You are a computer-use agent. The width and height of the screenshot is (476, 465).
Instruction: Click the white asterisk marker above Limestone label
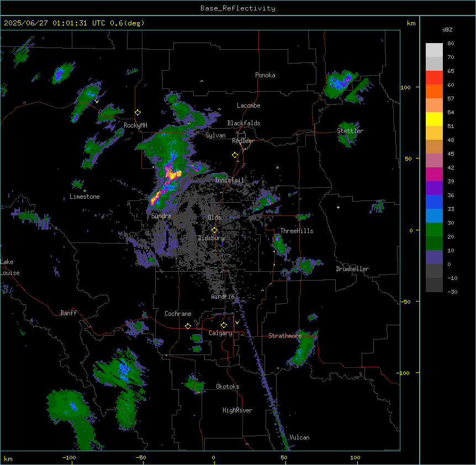pos(84,191)
